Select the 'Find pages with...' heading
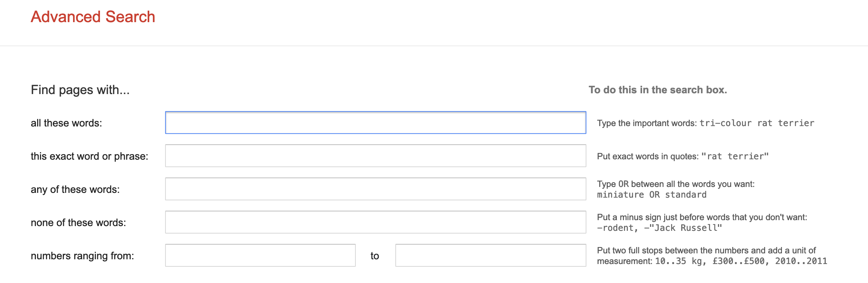The image size is (868, 283). 81,90
